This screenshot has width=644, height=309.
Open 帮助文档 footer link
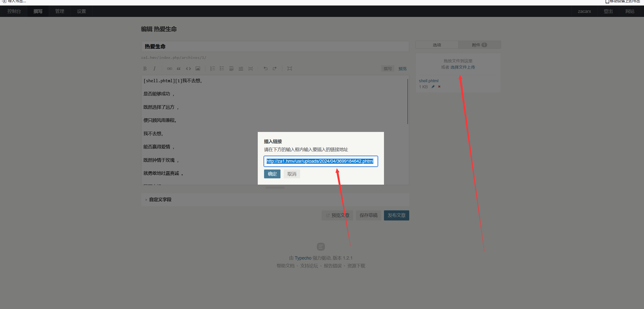[x=286, y=266]
